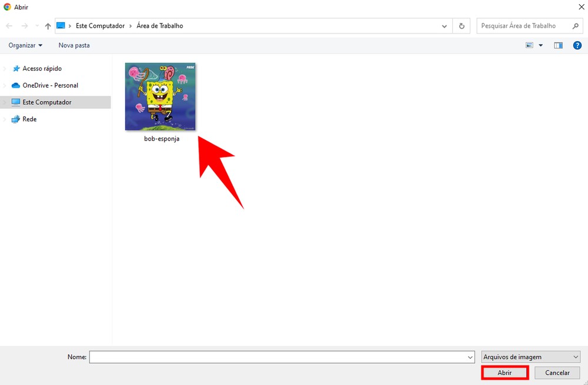This screenshot has width=588, height=385.
Task: Select the bob-esponja image thumbnail
Action: [x=160, y=97]
